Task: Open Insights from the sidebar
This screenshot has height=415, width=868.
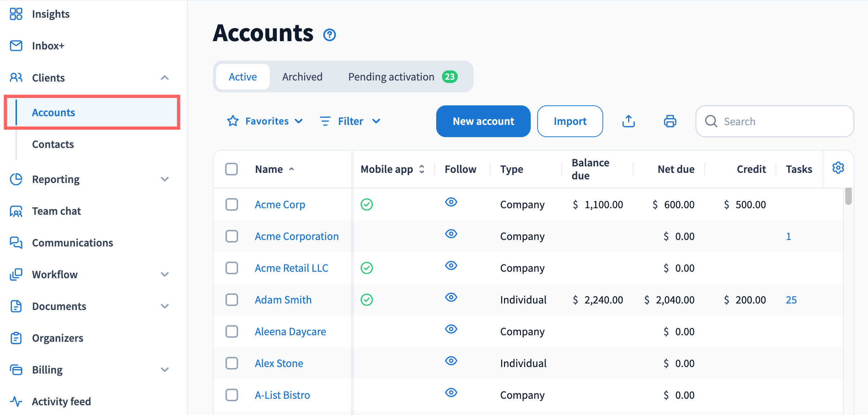Action: coord(51,14)
